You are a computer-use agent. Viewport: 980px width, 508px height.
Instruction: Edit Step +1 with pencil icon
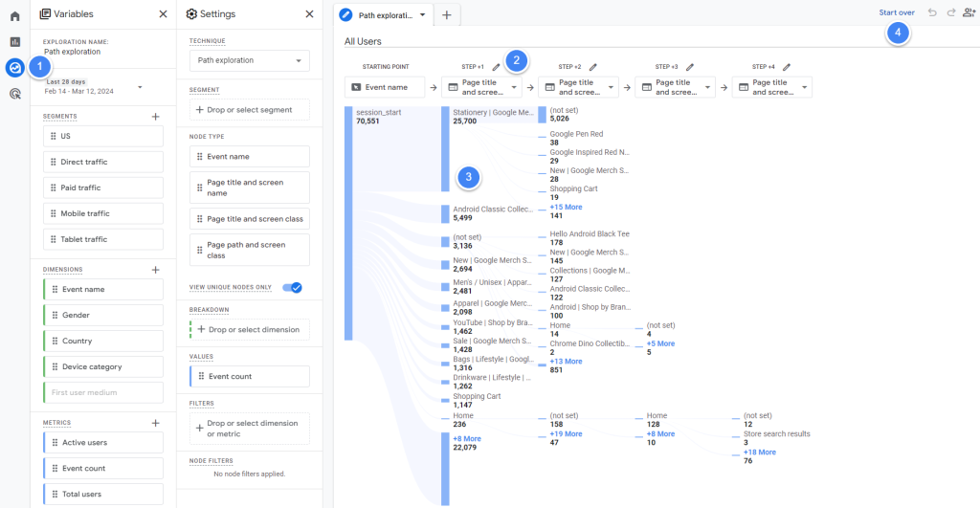[x=497, y=67]
